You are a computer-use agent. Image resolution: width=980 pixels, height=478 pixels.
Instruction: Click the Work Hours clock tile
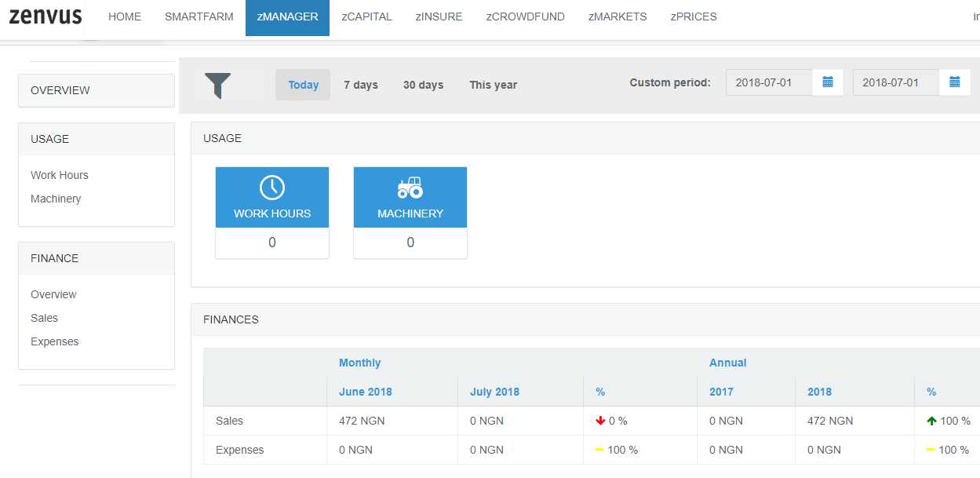[272, 198]
